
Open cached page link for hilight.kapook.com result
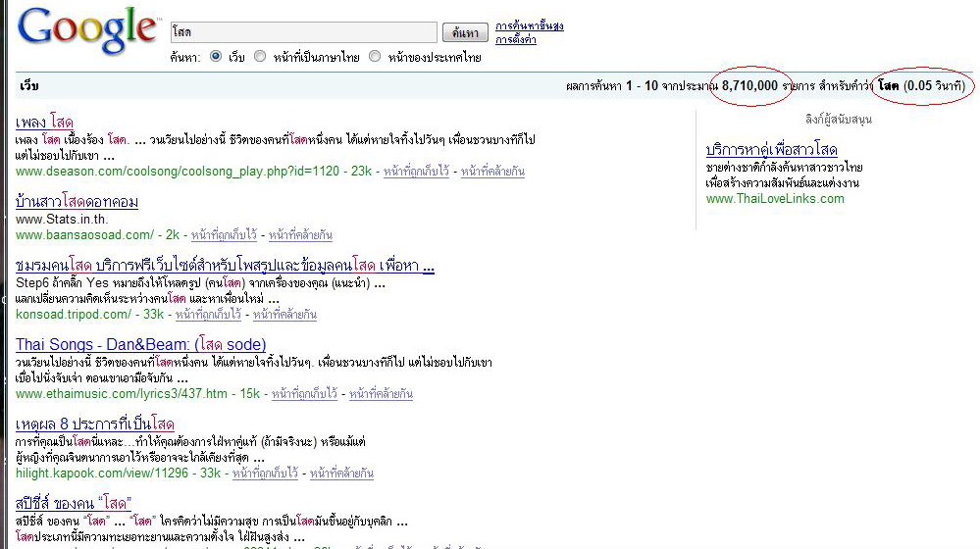pyautogui.click(x=265, y=473)
